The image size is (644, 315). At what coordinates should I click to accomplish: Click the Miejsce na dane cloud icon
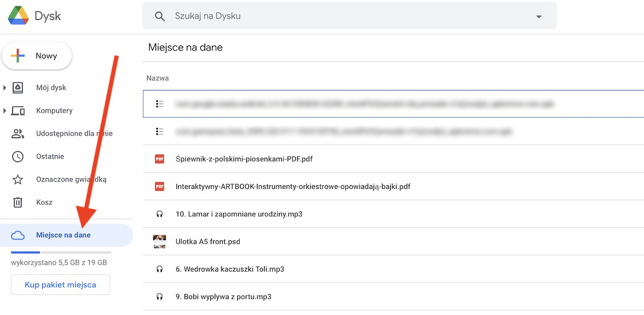(x=18, y=235)
